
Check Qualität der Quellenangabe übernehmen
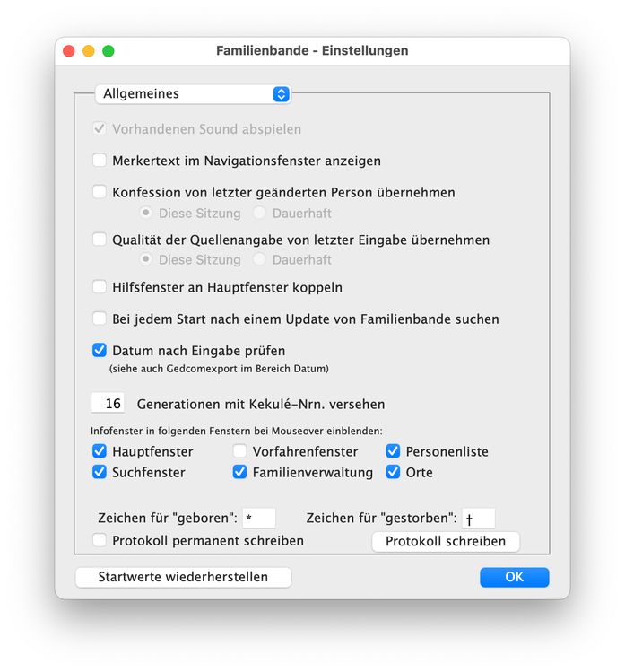[x=100, y=240]
